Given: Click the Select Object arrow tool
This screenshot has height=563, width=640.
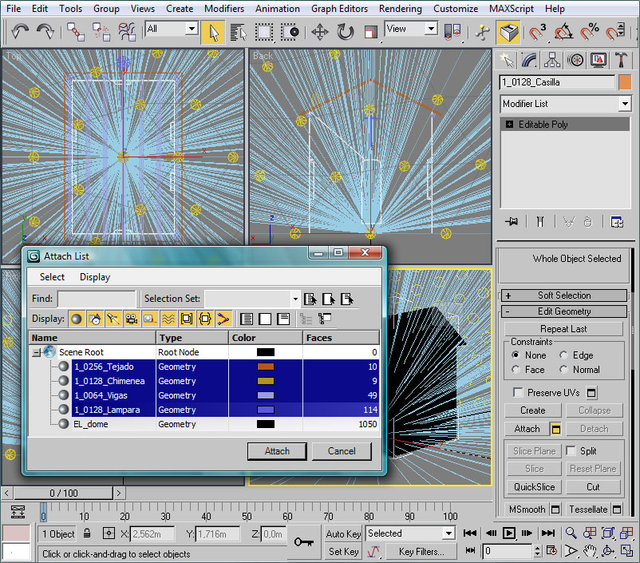Looking at the screenshot, I should click(x=212, y=31).
